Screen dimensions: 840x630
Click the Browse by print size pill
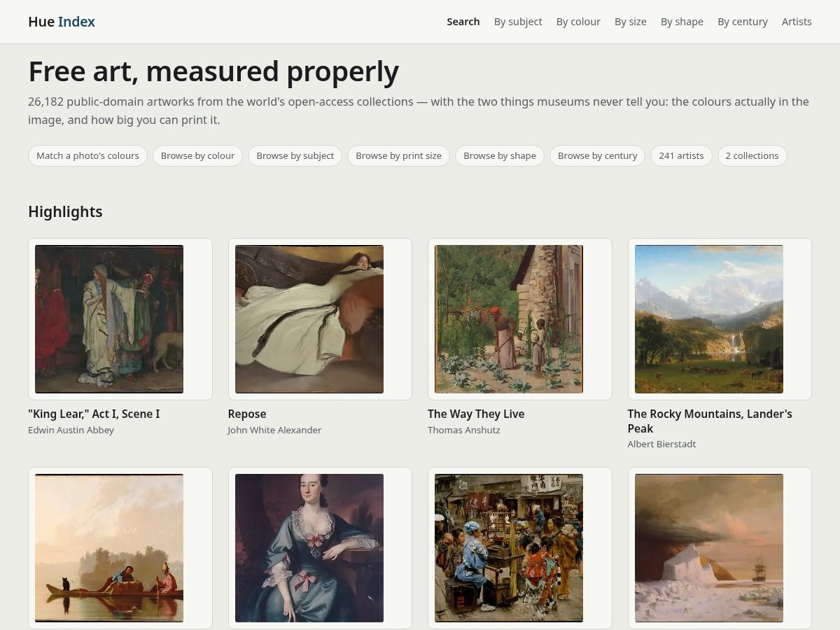(398, 155)
